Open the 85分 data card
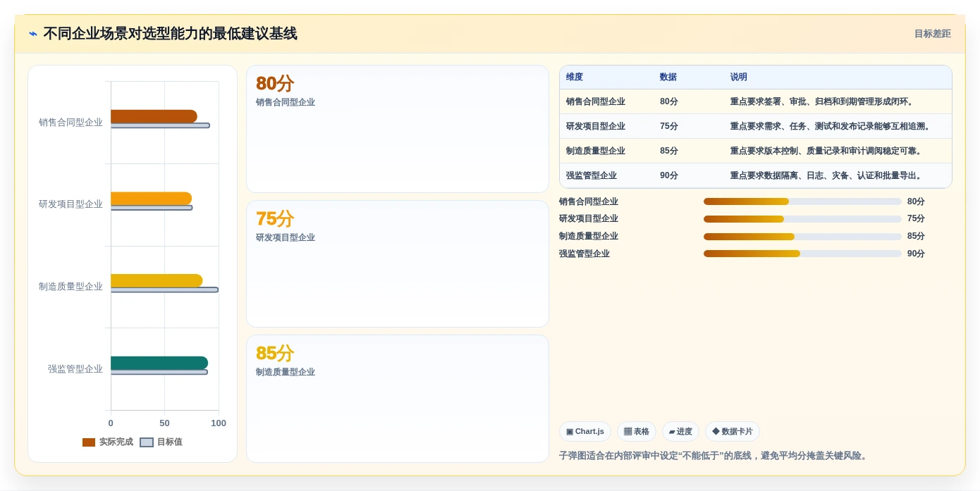Screen dimensions: 980x491 pos(398,399)
